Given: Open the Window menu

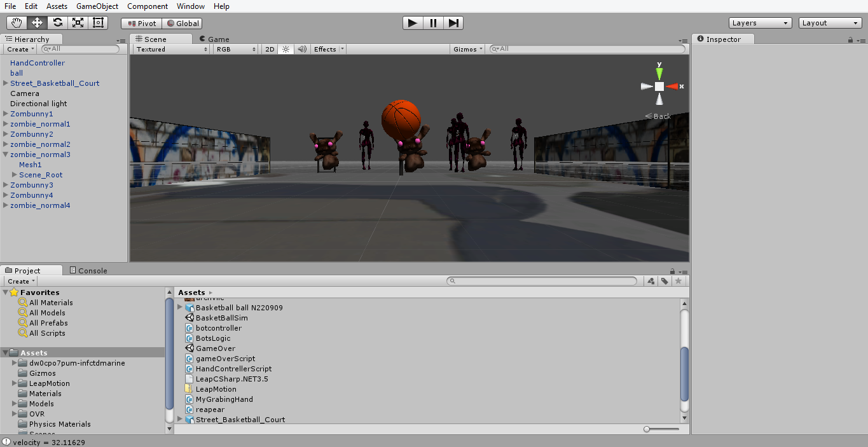Looking at the screenshot, I should pyautogui.click(x=191, y=6).
